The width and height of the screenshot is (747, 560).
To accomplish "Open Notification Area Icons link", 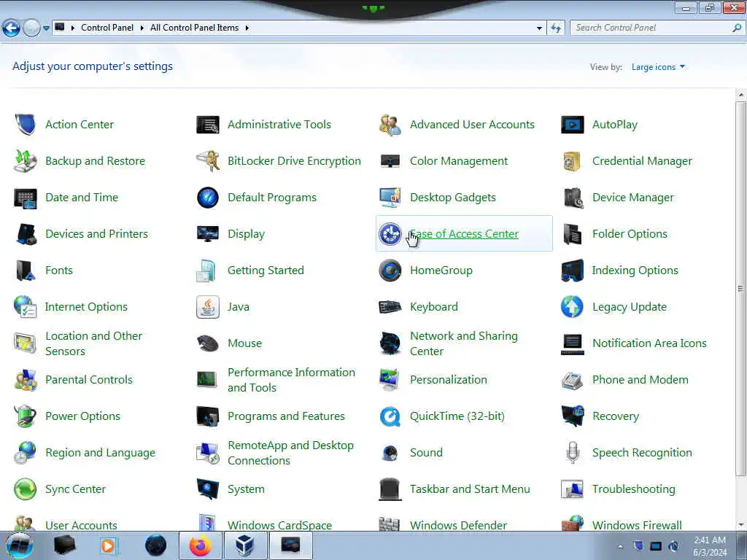I will pyautogui.click(x=649, y=343).
